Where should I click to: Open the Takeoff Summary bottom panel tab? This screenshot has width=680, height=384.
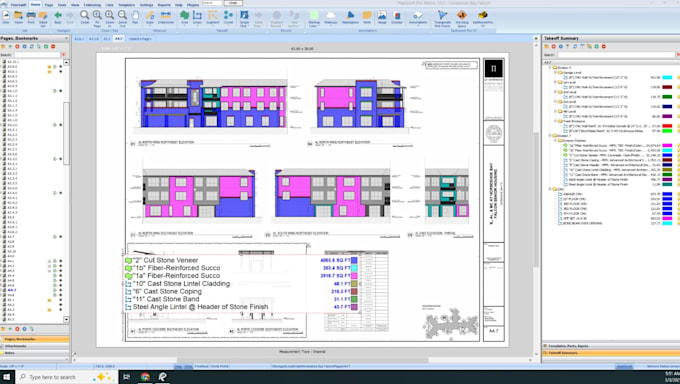(611, 353)
